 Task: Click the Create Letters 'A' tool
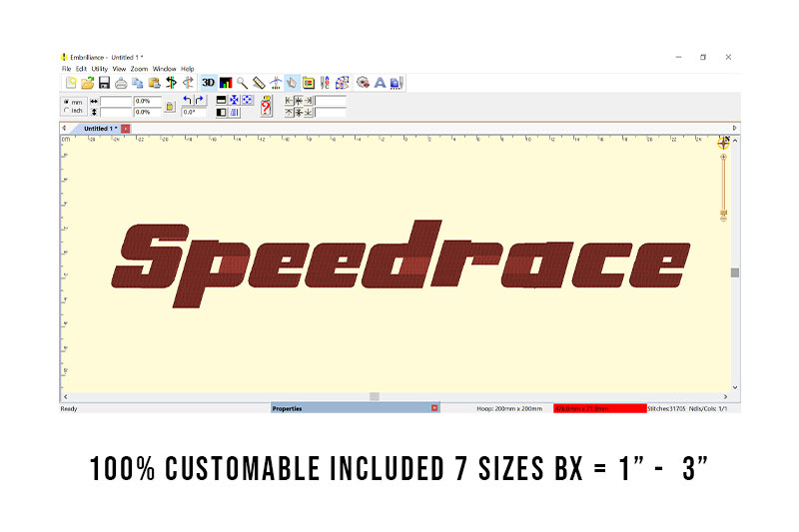pyautogui.click(x=380, y=83)
